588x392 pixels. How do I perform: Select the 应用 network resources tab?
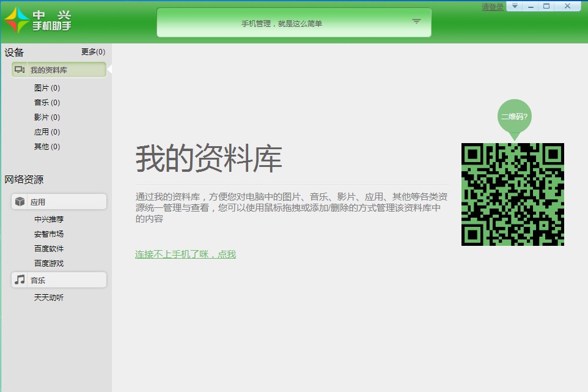[59, 202]
